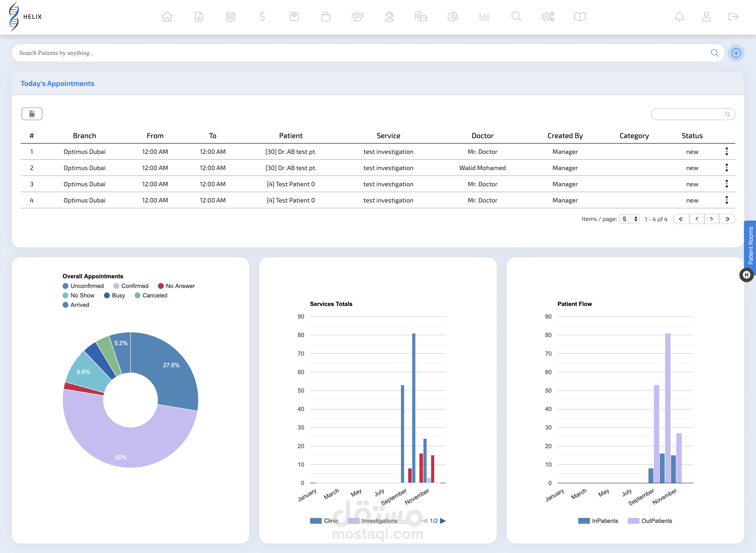Click the add patient plus button
Screen dimensions: 756x553
pyautogui.click(x=736, y=53)
